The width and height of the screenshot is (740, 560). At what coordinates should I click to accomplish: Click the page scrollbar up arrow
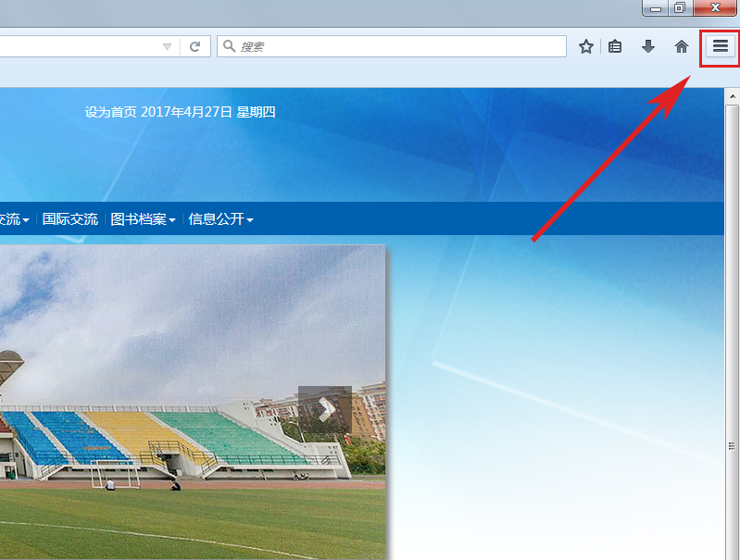point(732,96)
